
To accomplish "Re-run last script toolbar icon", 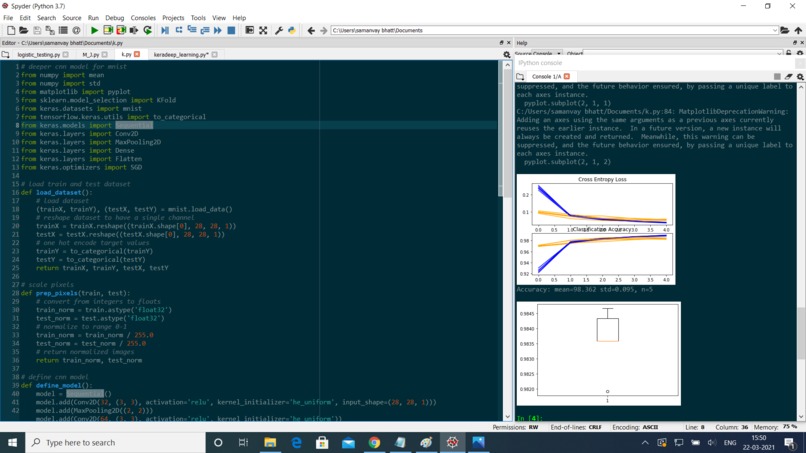I will coord(148,30).
